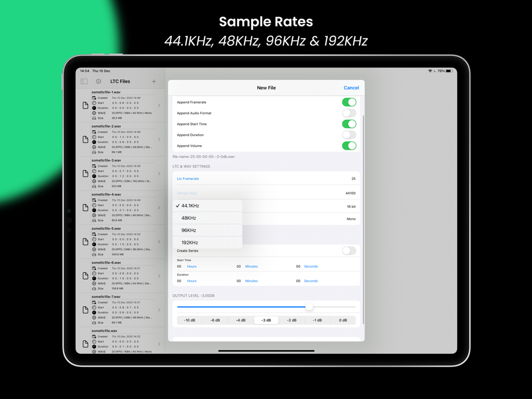
Task: Toggle the sidebar panel icon
Action: click(x=84, y=81)
